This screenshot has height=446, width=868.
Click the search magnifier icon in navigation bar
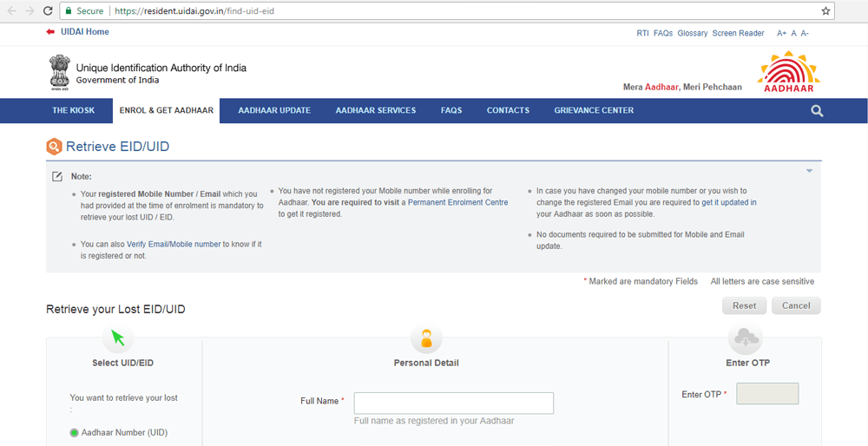817,111
